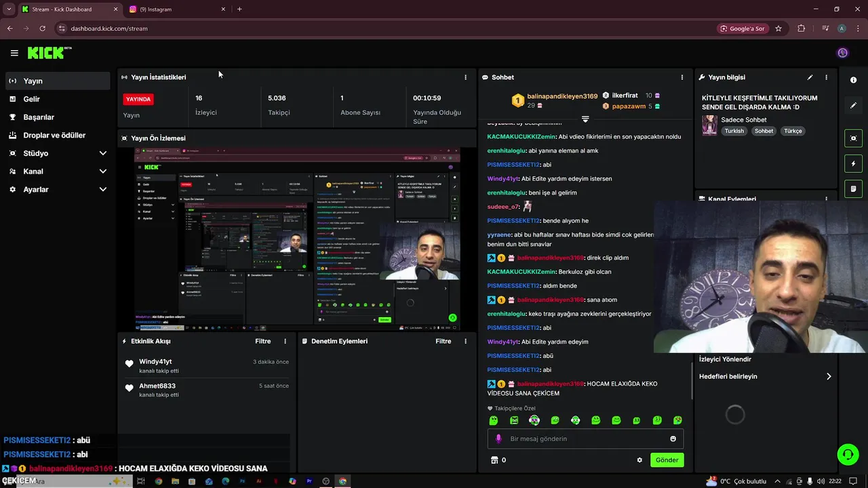Screen dimensions: 868x488
Task: Open Filtre in Etkinlik Akışı panel
Action: 262,342
